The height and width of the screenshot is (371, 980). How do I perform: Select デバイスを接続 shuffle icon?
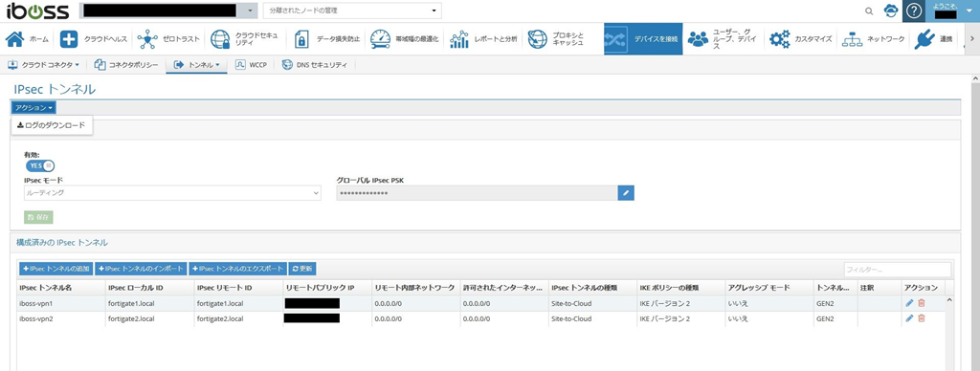tap(615, 38)
